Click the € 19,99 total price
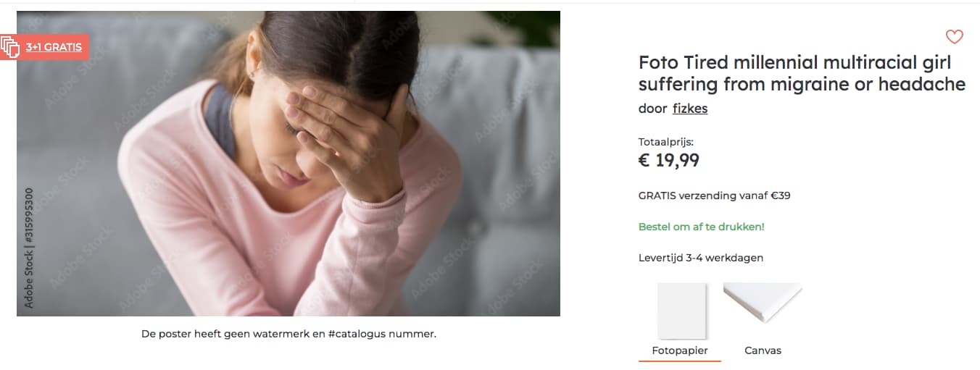This screenshot has height=370, width=980. click(669, 160)
